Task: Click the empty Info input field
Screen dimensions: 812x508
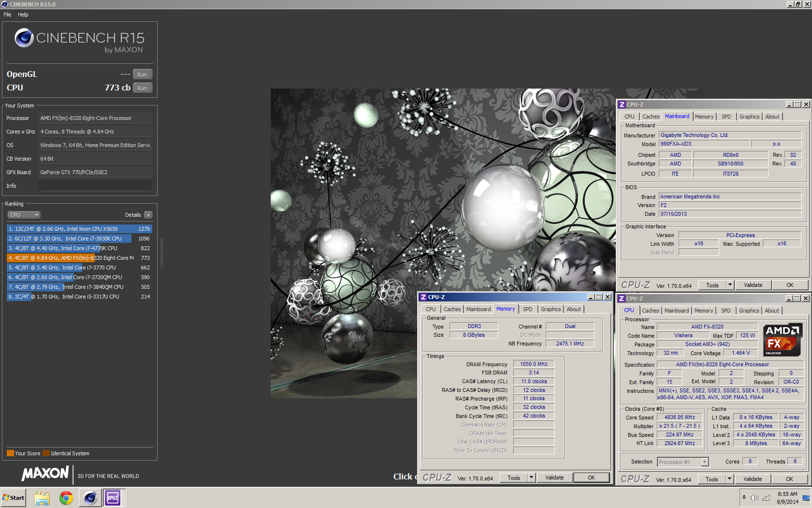Action: click(95, 186)
